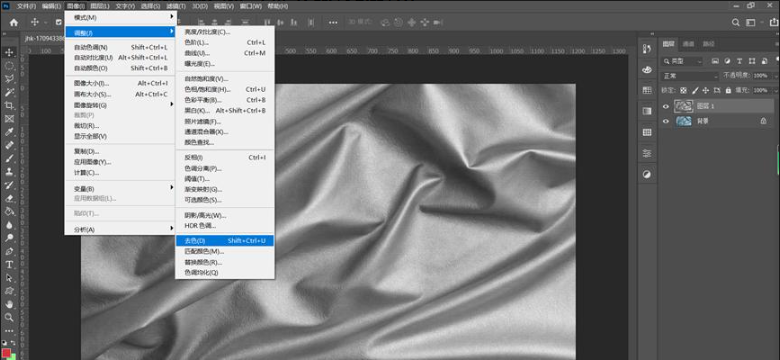This screenshot has height=360, width=780.
Task: Open the Properties sliders panel icon
Action: pyautogui.click(x=647, y=153)
